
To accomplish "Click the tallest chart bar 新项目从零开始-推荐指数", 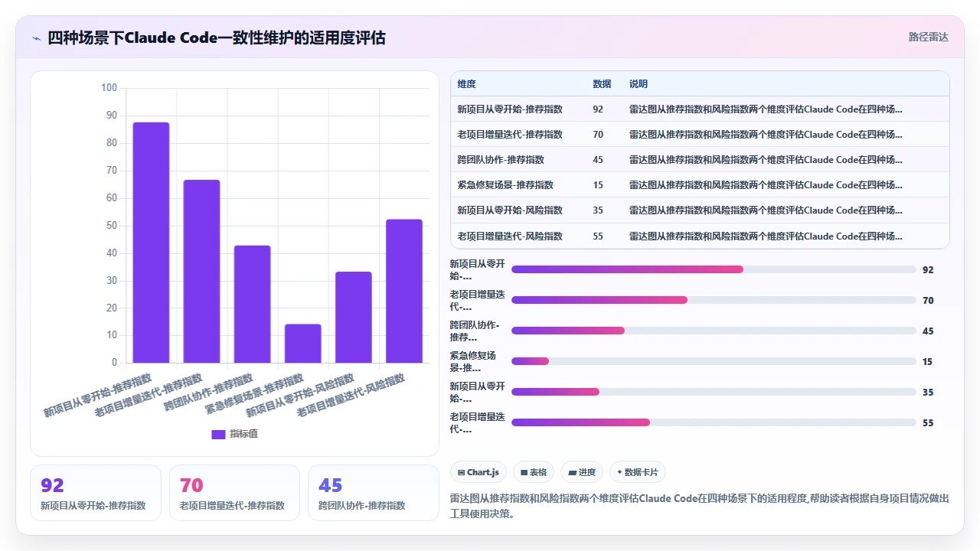I will pyautogui.click(x=151, y=243).
